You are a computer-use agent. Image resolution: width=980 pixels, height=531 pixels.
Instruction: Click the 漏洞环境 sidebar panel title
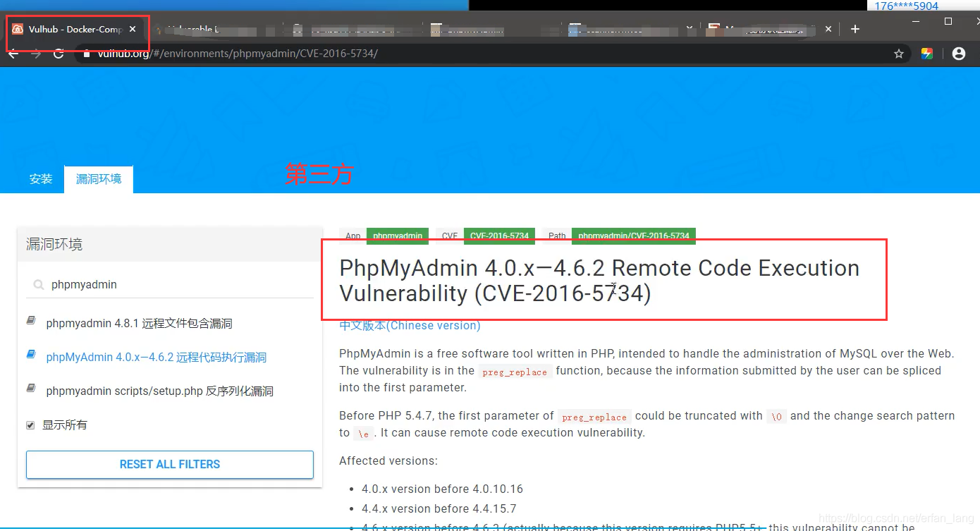(x=54, y=244)
